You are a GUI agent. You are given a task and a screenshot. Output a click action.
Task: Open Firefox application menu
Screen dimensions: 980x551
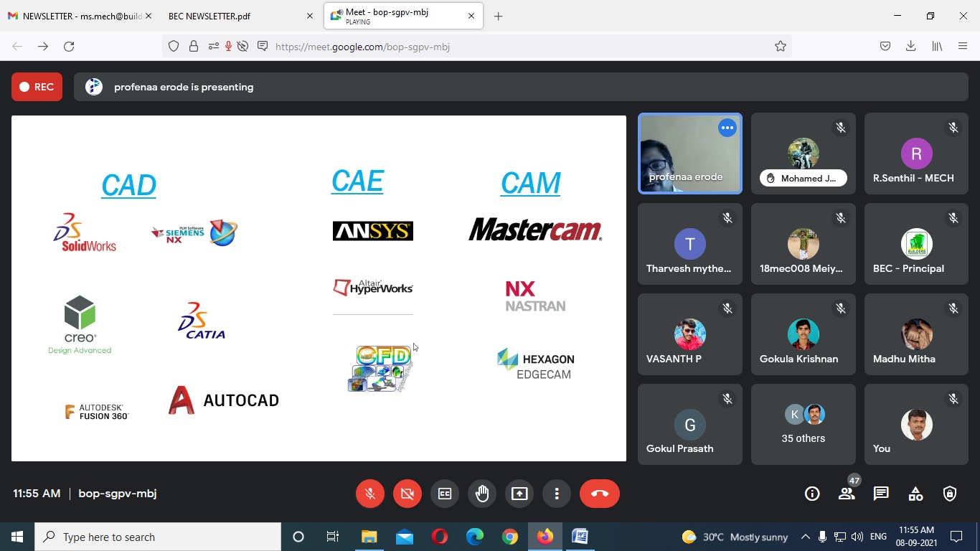pyautogui.click(x=963, y=46)
